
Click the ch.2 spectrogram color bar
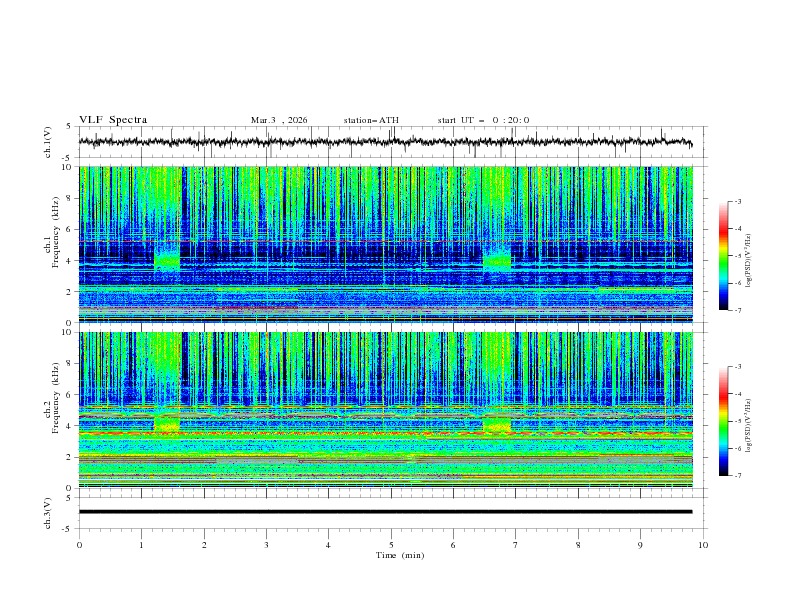pyautogui.click(x=723, y=421)
